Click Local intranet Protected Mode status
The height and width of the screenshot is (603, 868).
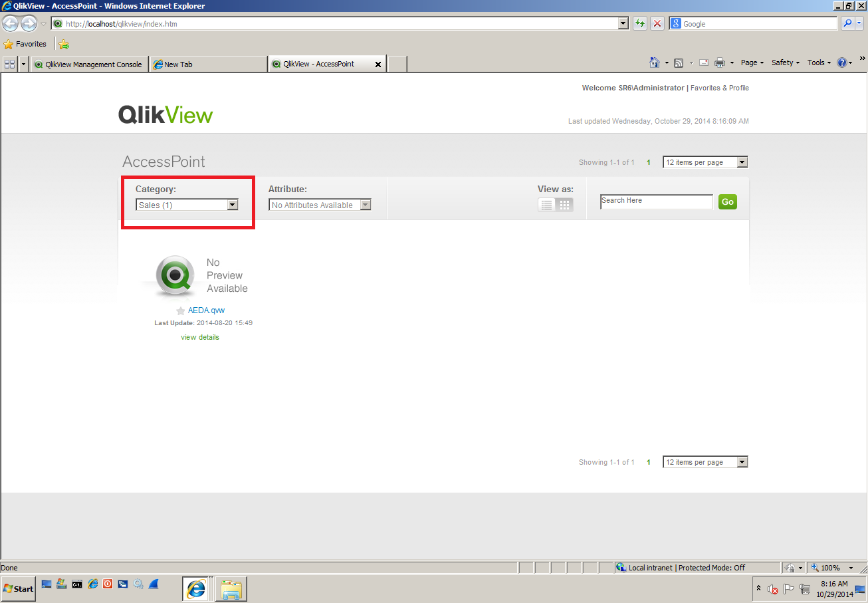(687, 568)
